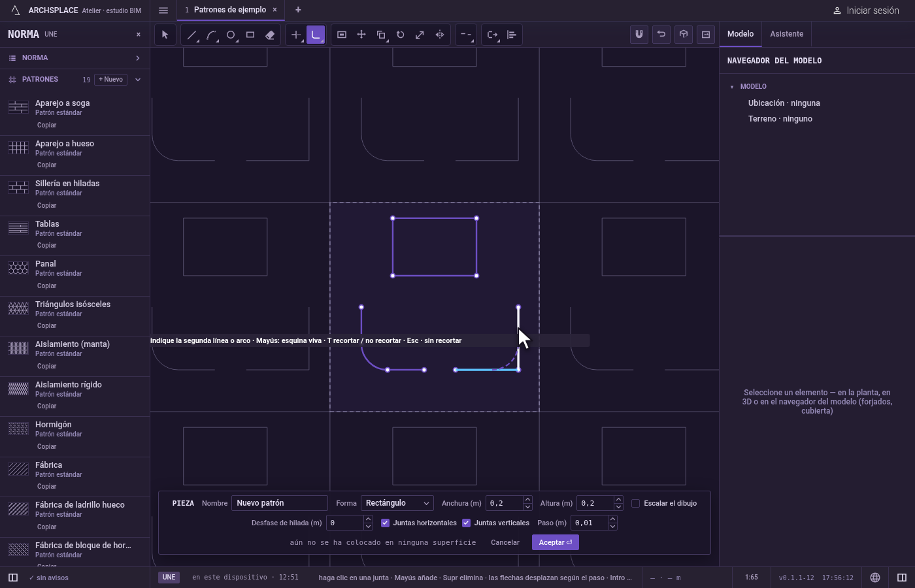The width and height of the screenshot is (915, 588).
Task: Click the Aceptar button
Action: click(556, 542)
